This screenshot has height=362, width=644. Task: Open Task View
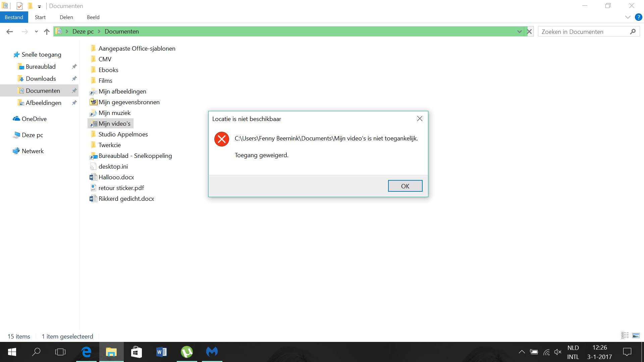[x=60, y=352]
